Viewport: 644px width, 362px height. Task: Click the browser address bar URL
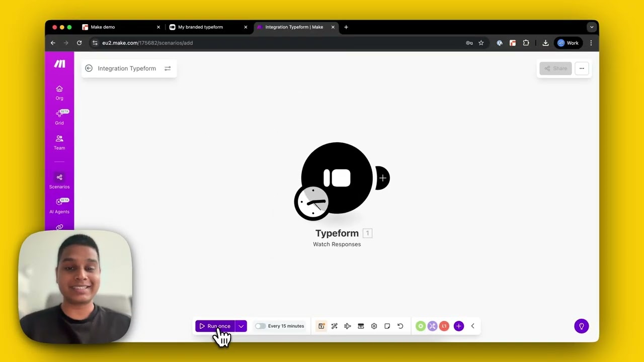tap(147, 43)
